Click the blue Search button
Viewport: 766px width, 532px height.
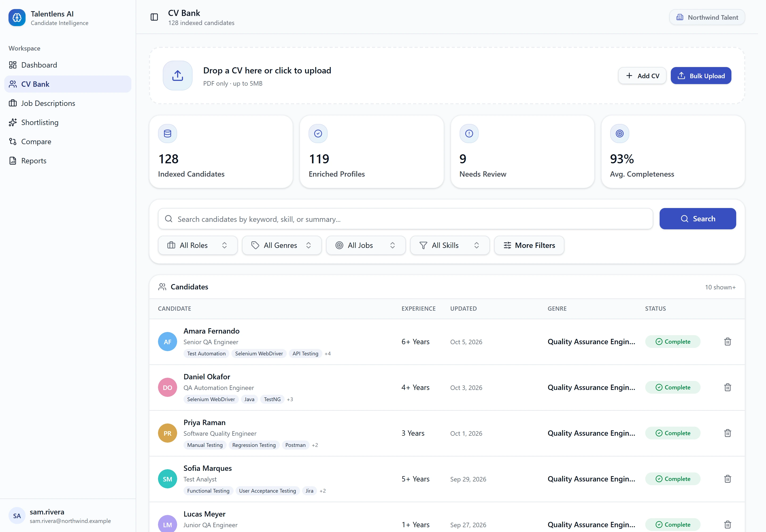[x=698, y=219]
